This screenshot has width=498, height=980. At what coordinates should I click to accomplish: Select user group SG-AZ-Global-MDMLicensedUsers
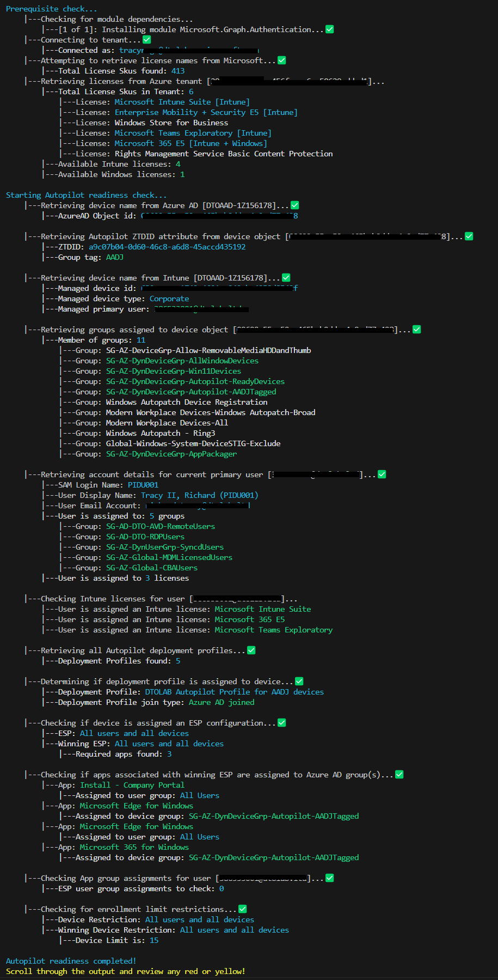coord(169,557)
